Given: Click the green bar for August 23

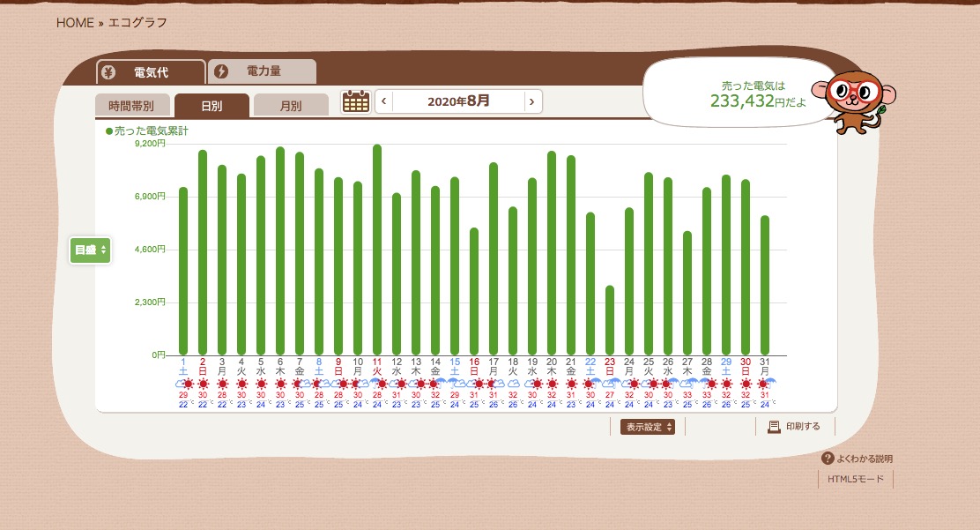Looking at the screenshot, I should coord(610,320).
